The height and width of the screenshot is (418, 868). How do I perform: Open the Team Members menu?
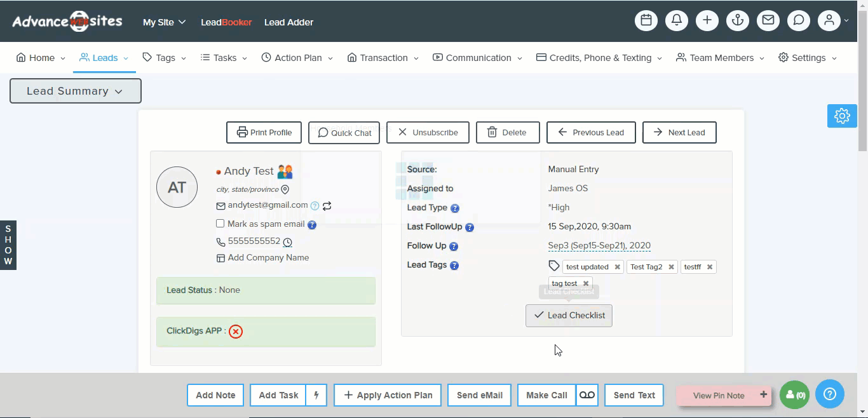click(721, 58)
